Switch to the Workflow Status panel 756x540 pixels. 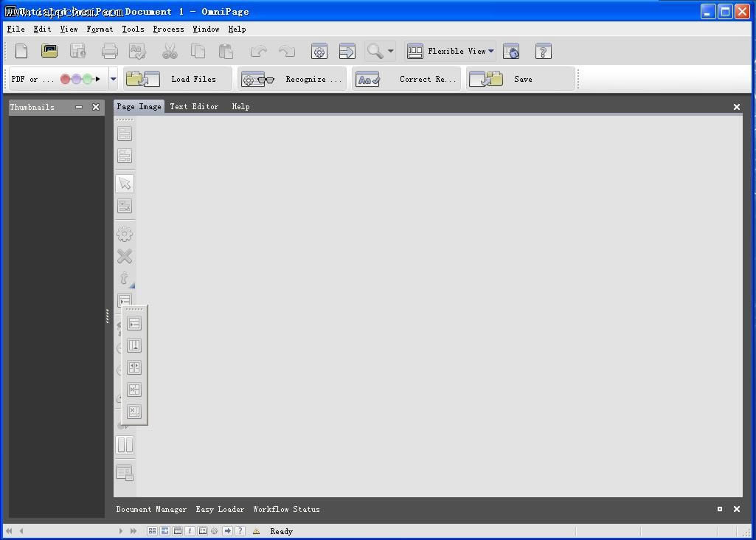(x=286, y=509)
